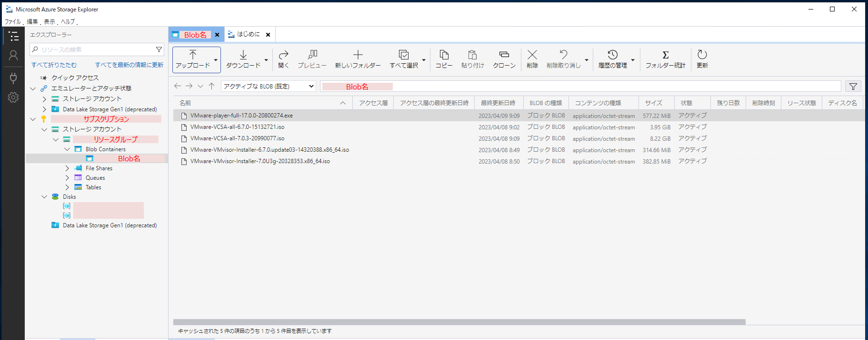Open the ヘルプ menu
868x340 pixels.
pos(68,21)
